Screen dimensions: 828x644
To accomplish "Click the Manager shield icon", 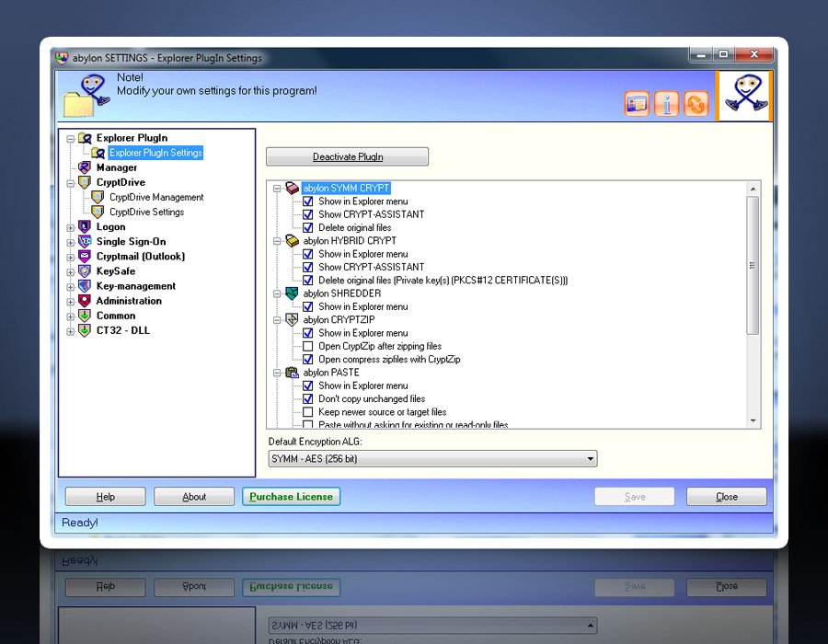I will pos(85,167).
